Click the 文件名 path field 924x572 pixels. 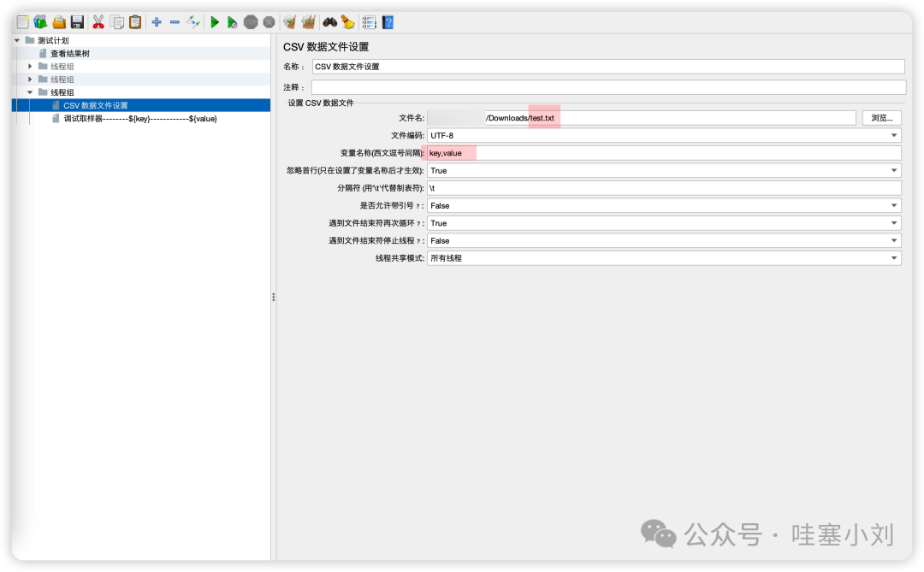pos(641,118)
